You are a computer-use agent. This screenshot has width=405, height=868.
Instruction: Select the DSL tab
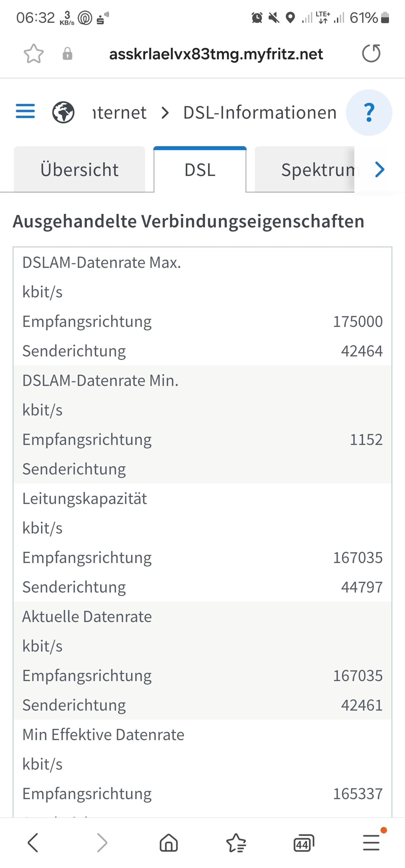[200, 169]
